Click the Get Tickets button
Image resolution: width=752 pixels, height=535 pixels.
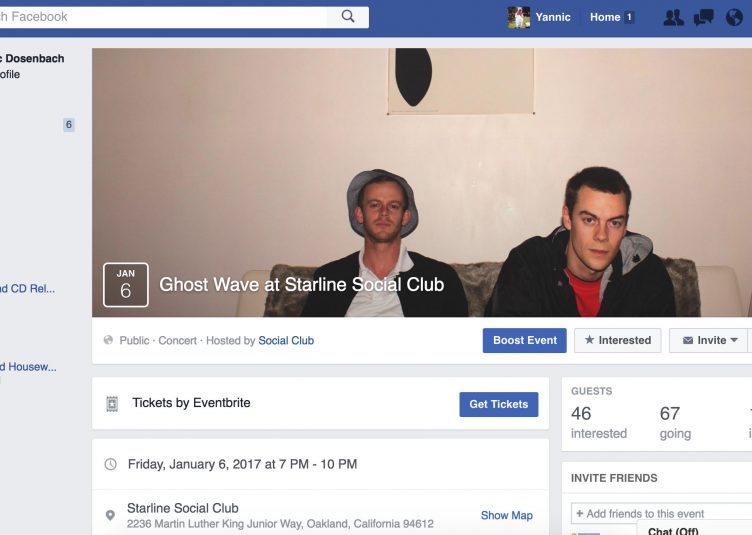(499, 404)
